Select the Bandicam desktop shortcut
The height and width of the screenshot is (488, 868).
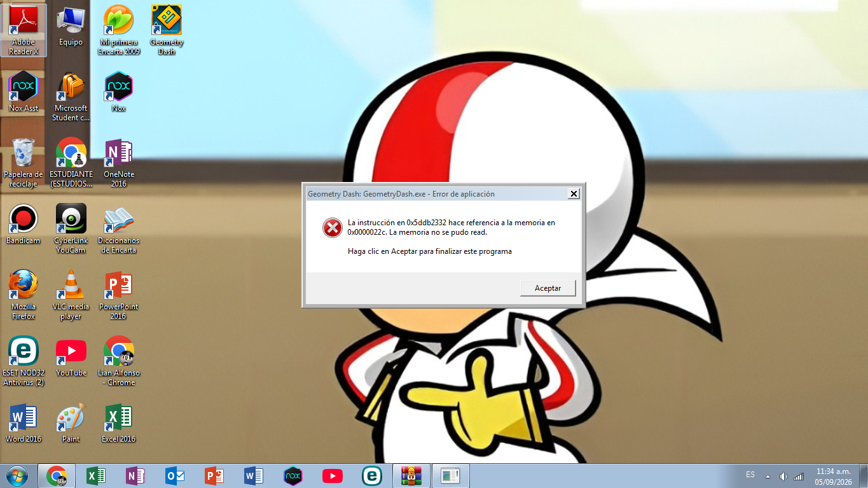(24, 225)
